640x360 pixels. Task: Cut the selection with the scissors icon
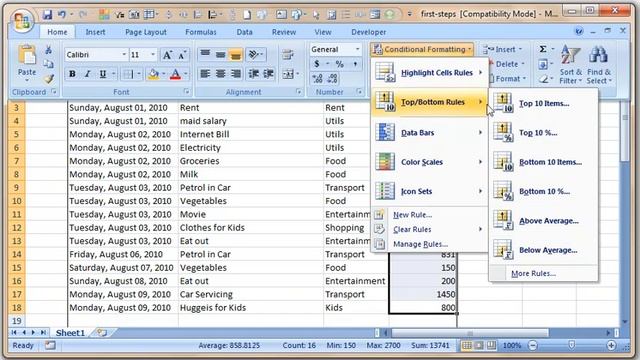[49, 50]
